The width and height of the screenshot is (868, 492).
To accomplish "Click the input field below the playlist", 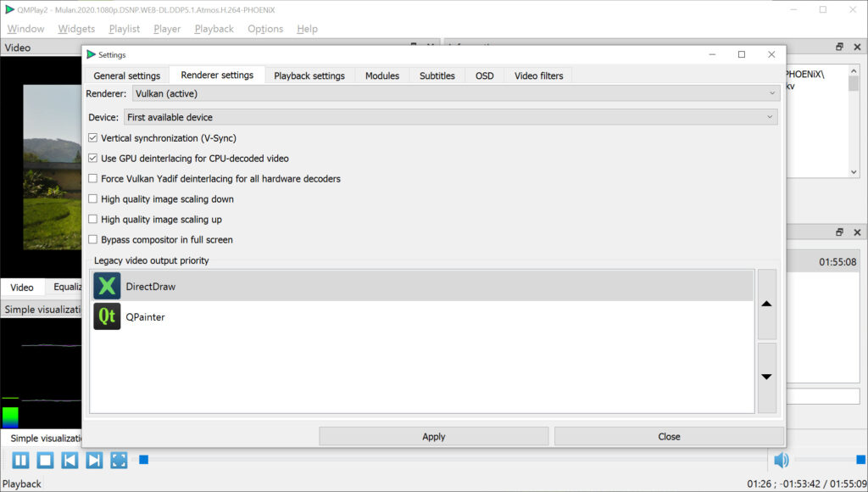I will tap(822, 396).
